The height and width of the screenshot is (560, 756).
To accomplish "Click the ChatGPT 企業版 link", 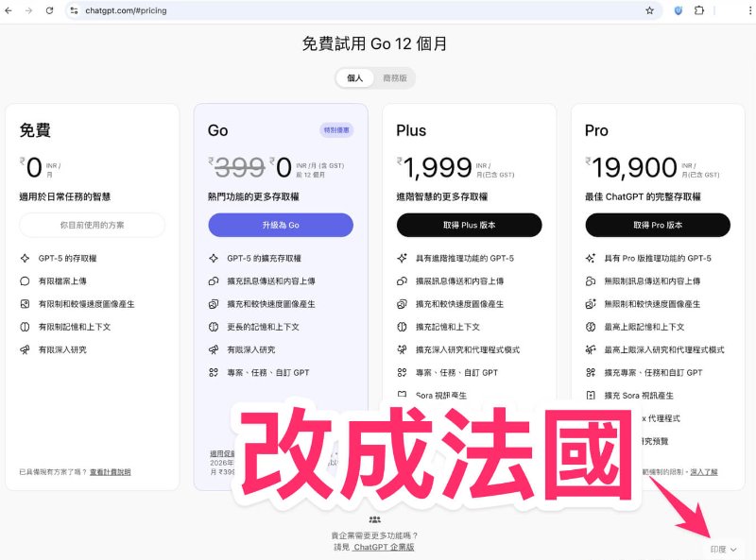I will click(x=385, y=548).
